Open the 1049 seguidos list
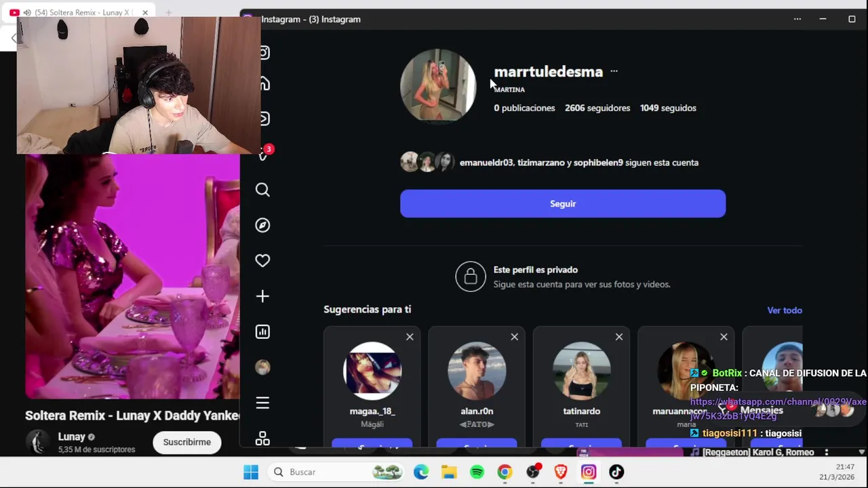The height and width of the screenshot is (488, 868). 668,108
